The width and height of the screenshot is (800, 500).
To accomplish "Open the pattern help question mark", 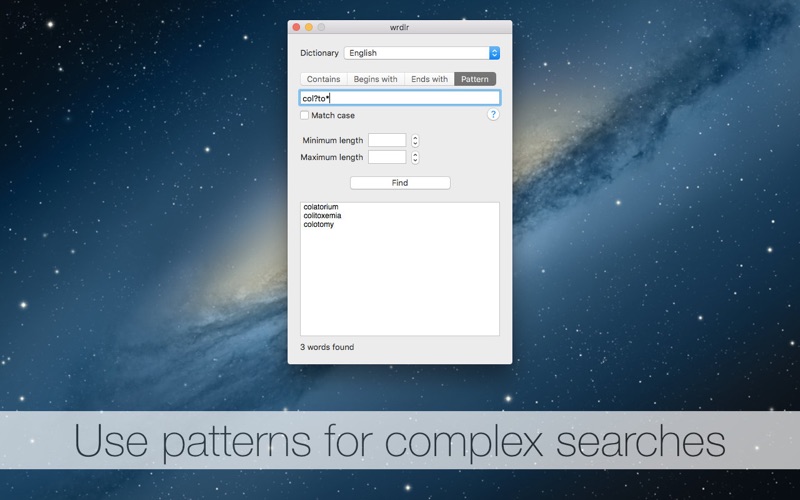I will (x=493, y=115).
